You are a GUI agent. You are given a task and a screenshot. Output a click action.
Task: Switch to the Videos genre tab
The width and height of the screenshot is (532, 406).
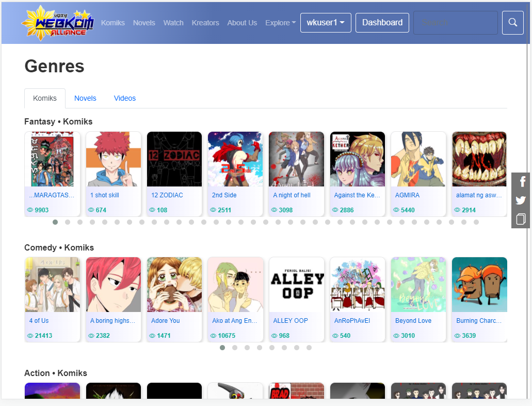click(x=125, y=98)
